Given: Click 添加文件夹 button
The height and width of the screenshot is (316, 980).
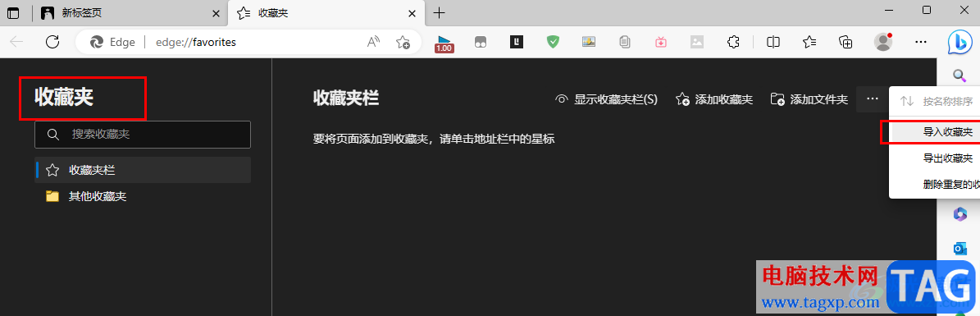Looking at the screenshot, I should (809, 98).
